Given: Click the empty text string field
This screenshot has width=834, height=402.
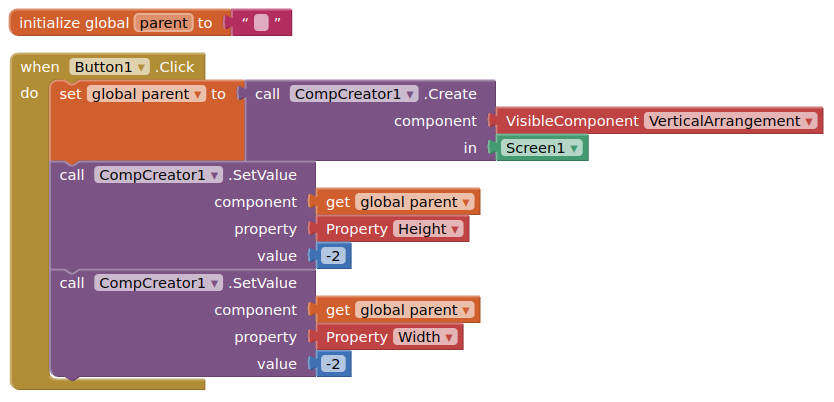Looking at the screenshot, I should 261,23.
